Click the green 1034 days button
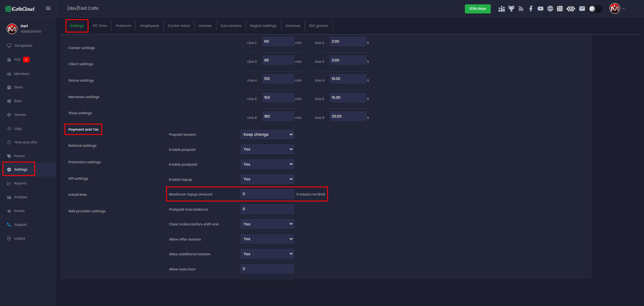The image size is (644, 306). (x=477, y=9)
